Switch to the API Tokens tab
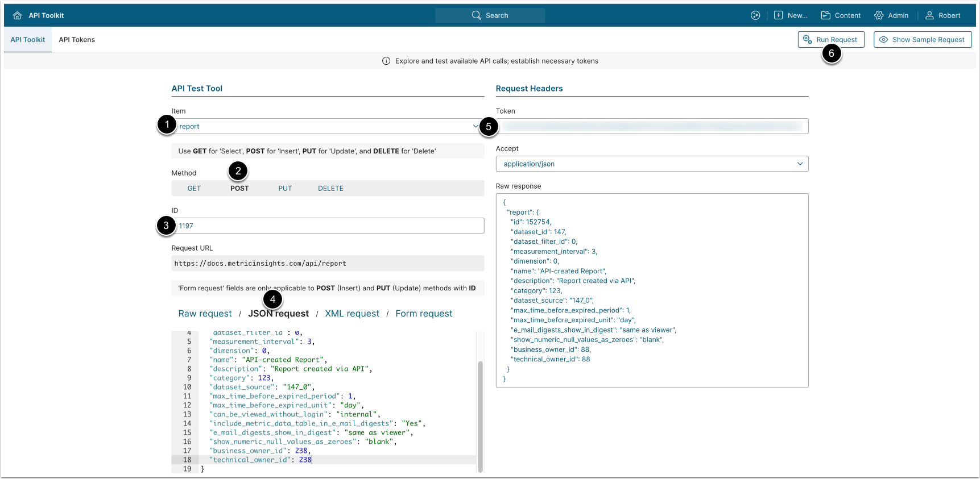Viewport: 980px width, 479px height. [77, 40]
